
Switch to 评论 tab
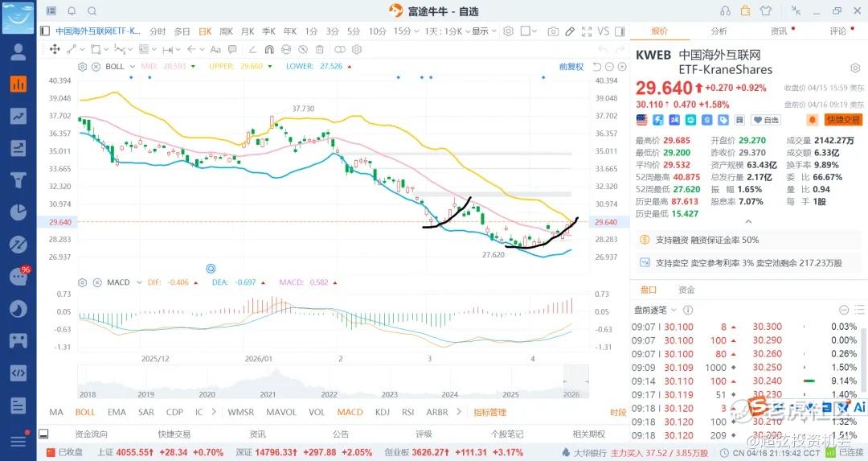[x=838, y=31]
